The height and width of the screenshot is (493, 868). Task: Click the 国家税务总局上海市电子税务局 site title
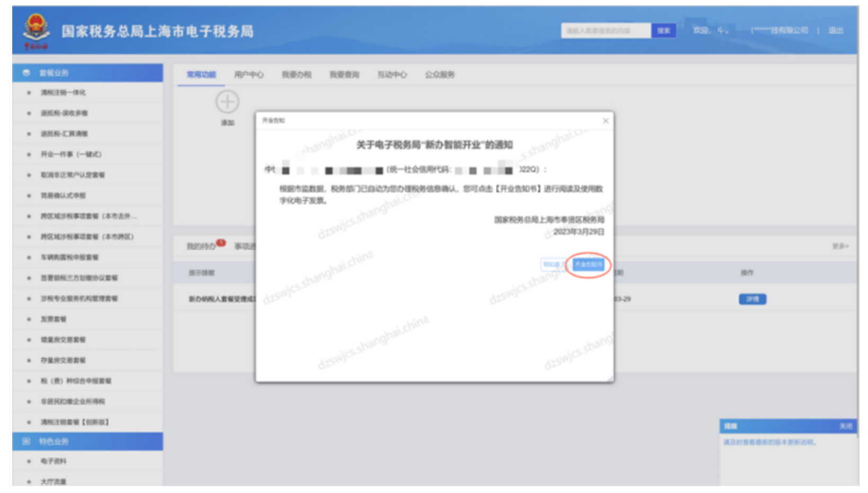[157, 31]
